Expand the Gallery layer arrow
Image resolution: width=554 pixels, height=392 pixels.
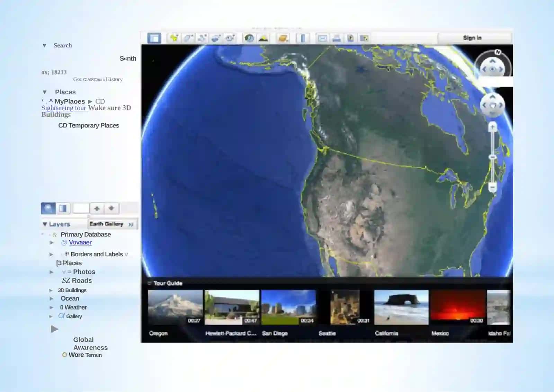pyautogui.click(x=51, y=317)
